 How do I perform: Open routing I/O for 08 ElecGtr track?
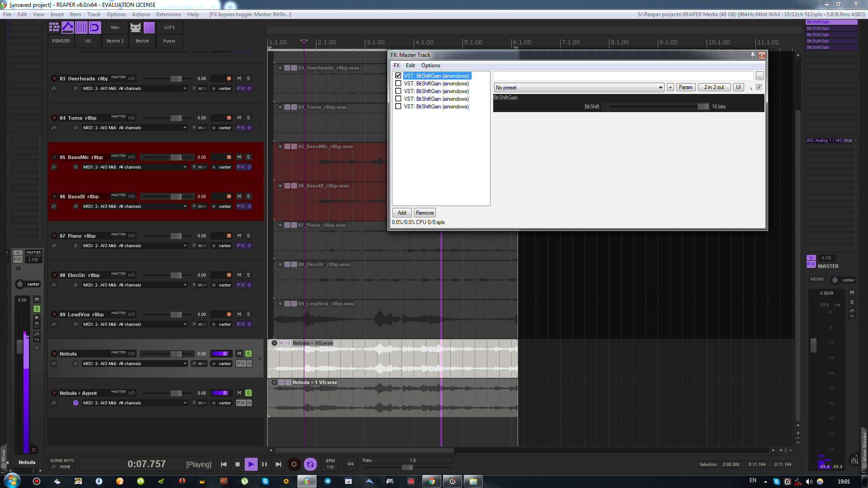[x=132, y=275]
